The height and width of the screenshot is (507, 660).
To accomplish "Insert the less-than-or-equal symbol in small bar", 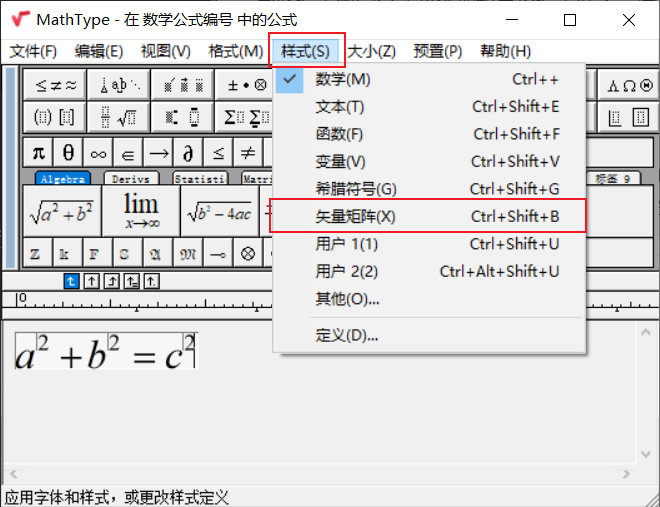I will point(218,152).
